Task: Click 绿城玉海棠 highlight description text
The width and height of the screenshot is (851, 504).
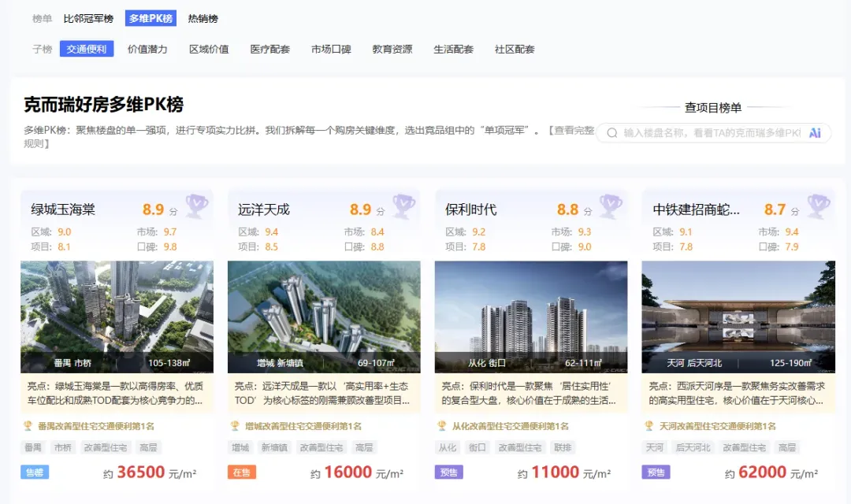Action: click(x=116, y=393)
